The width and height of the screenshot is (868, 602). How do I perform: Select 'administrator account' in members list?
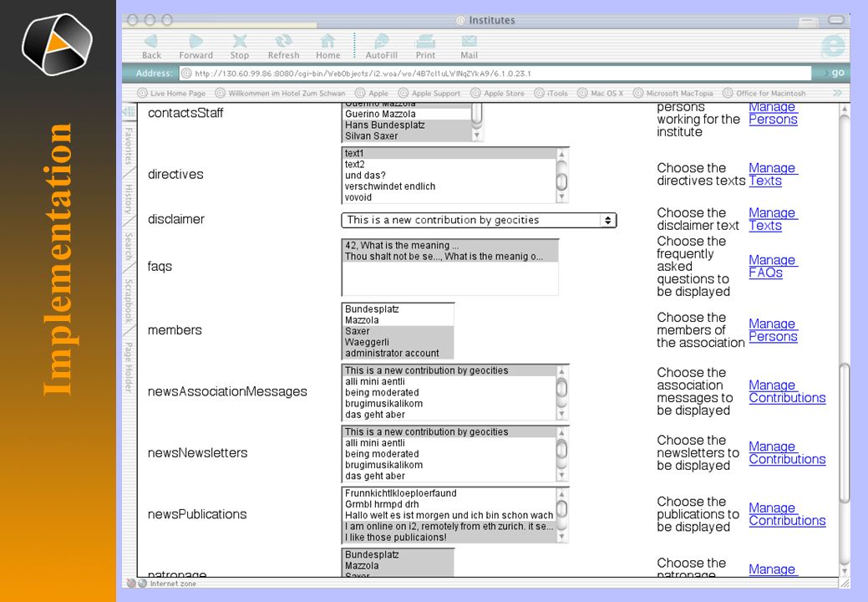click(x=398, y=354)
